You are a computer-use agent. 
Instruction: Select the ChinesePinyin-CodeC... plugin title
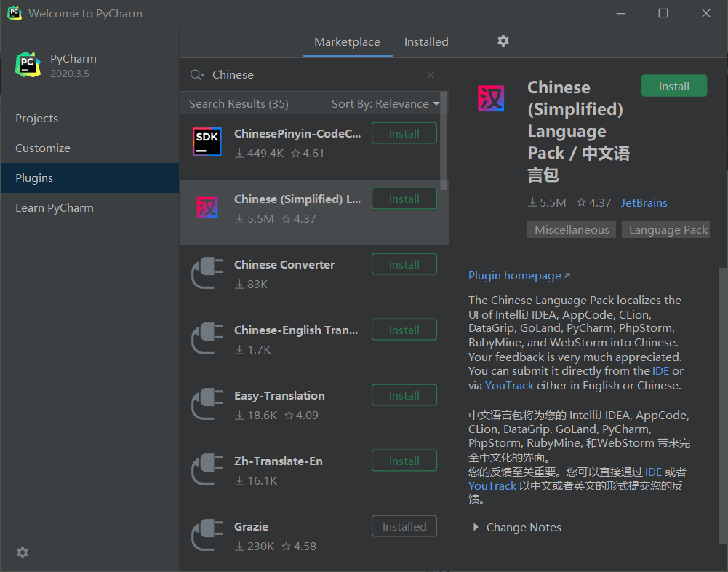(x=297, y=134)
